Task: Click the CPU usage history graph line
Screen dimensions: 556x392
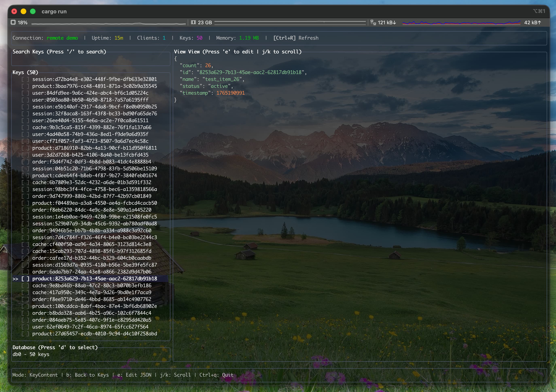Action: click(x=108, y=23)
